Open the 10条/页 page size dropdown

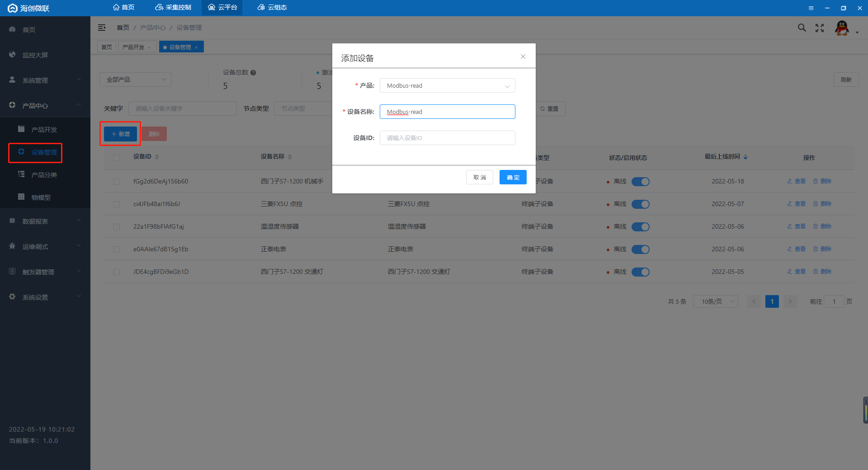point(716,301)
